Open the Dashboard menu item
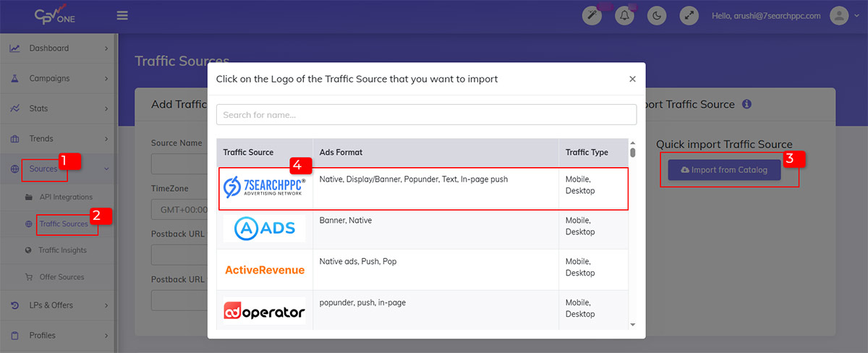Image resolution: width=868 pixels, height=353 pixels. (58, 48)
